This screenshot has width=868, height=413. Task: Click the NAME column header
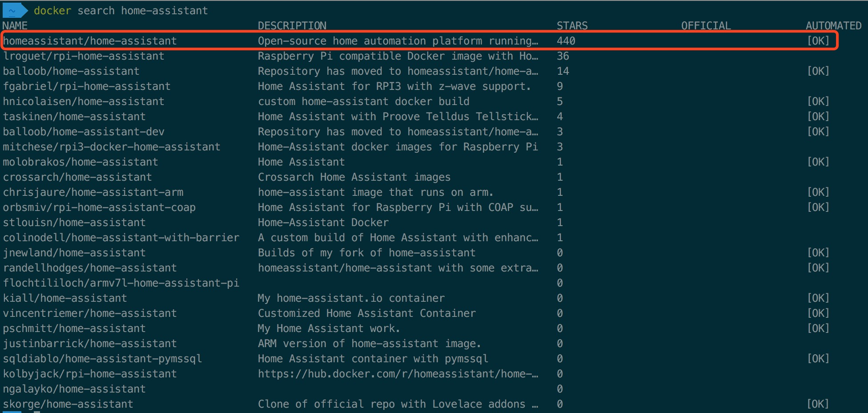(15, 26)
